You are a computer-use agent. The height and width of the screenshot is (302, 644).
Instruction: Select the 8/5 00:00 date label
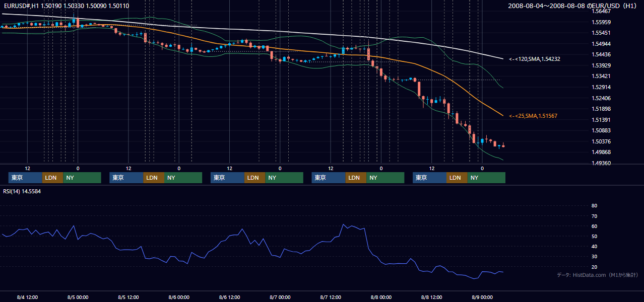78,297
